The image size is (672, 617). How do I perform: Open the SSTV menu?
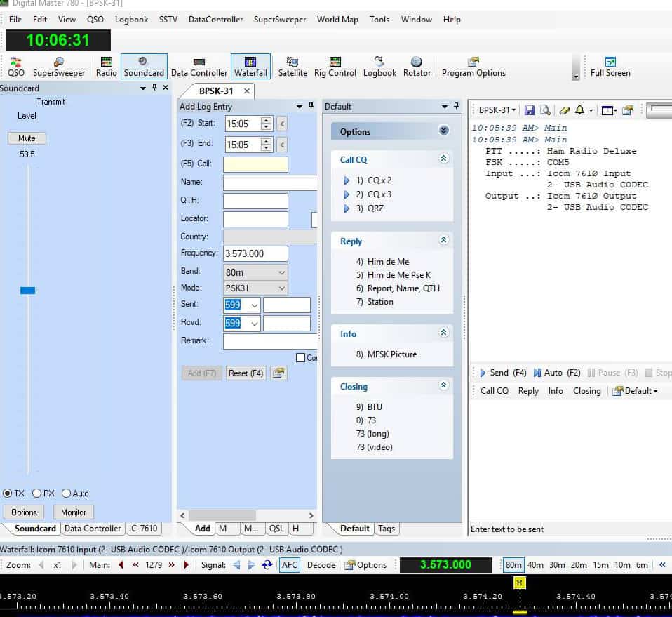(168, 20)
